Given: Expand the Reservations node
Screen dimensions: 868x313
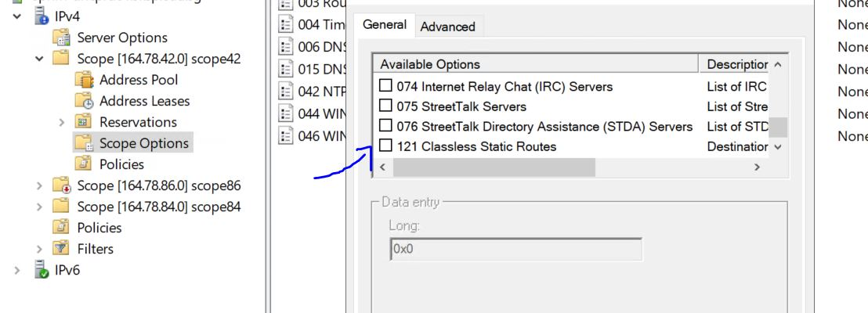Looking at the screenshot, I should 61,122.
